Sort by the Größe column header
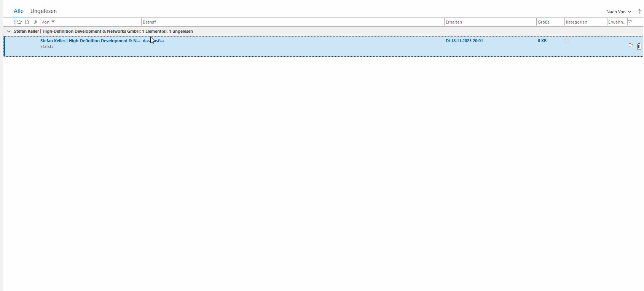Screen dimensions: 644x291 tap(544, 22)
